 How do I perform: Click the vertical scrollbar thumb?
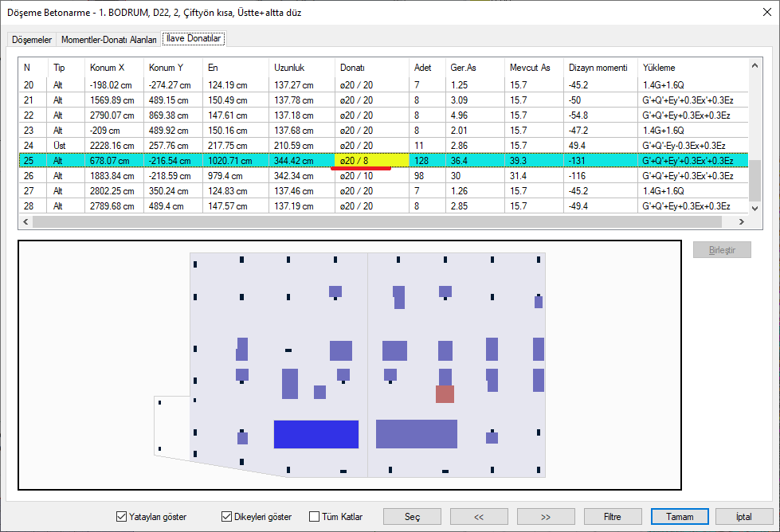pos(755,181)
